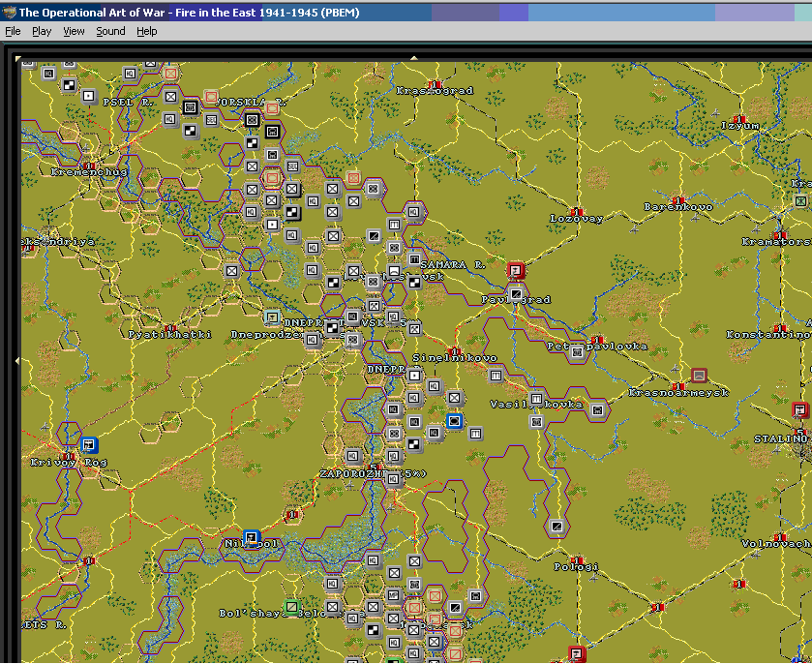
Task: Click the Krivoy Rog city label
Action: [x=69, y=463]
